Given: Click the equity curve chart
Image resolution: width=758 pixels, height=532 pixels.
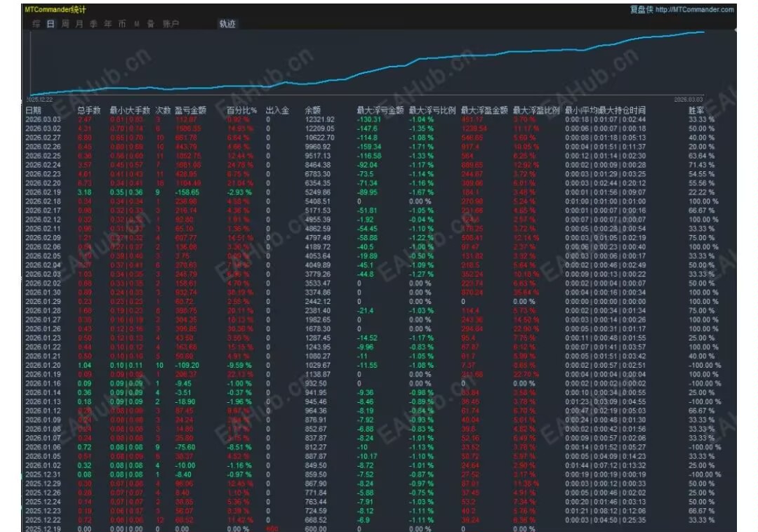Looking at the screenshot, I should (367, 63).
